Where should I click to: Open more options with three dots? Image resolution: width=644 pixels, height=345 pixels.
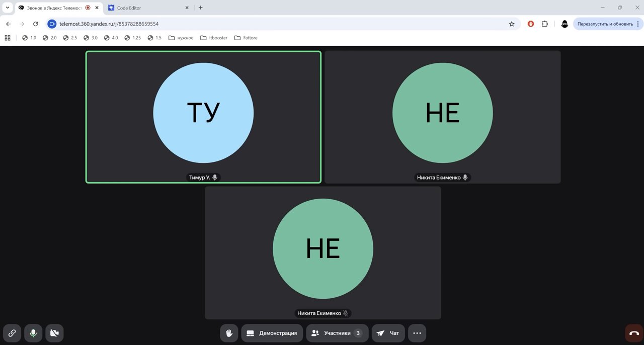point(417,333)
